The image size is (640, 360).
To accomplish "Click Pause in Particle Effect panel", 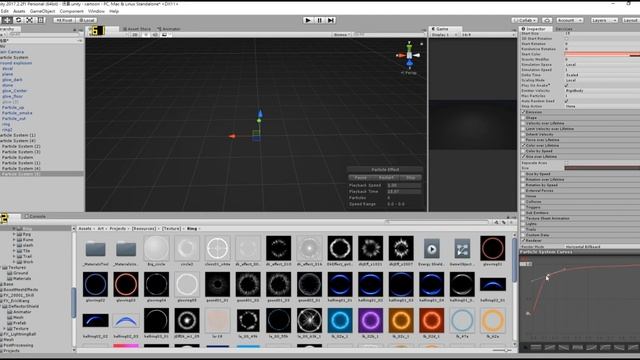I will [x=360, y=178].
